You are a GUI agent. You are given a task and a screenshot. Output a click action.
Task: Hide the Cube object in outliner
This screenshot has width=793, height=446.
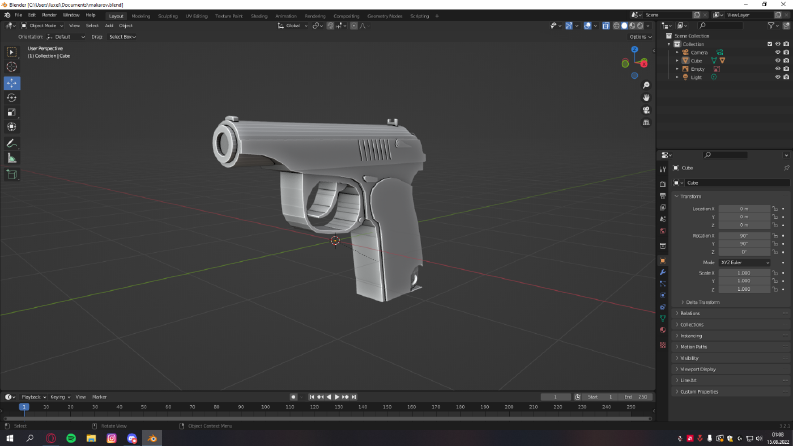(x=777, y=61)
